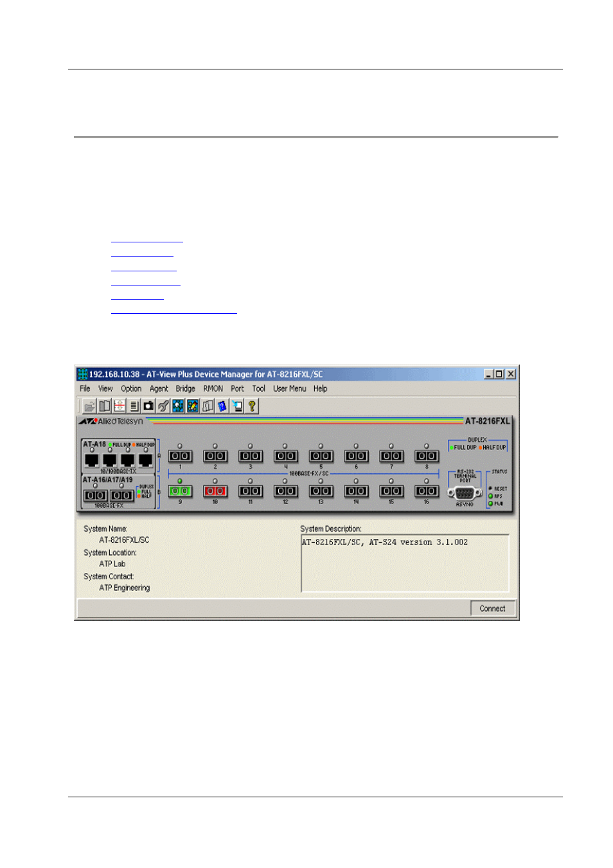613x868 pixels.
Task: Click the text list page toolbar icon
Action: point(134,406)
